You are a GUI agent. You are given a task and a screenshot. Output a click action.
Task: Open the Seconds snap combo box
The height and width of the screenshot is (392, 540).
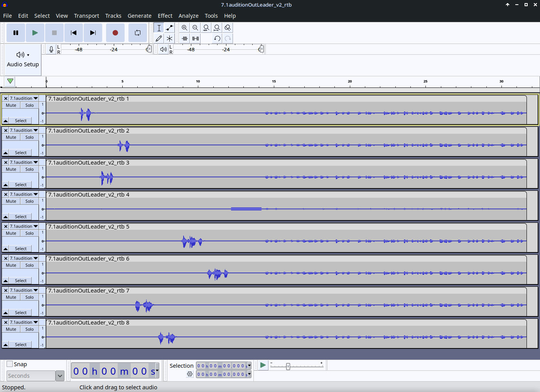[35, 376]
